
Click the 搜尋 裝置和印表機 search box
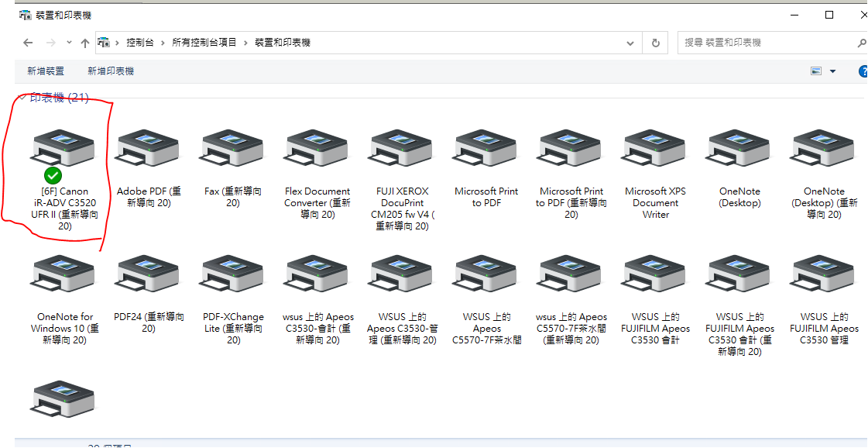point(767,43)
